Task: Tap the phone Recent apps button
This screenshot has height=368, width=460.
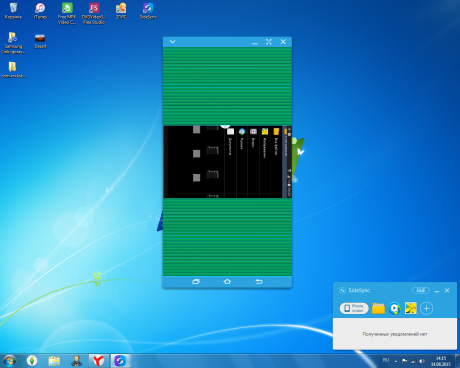Action: click(x=196, y=282)
